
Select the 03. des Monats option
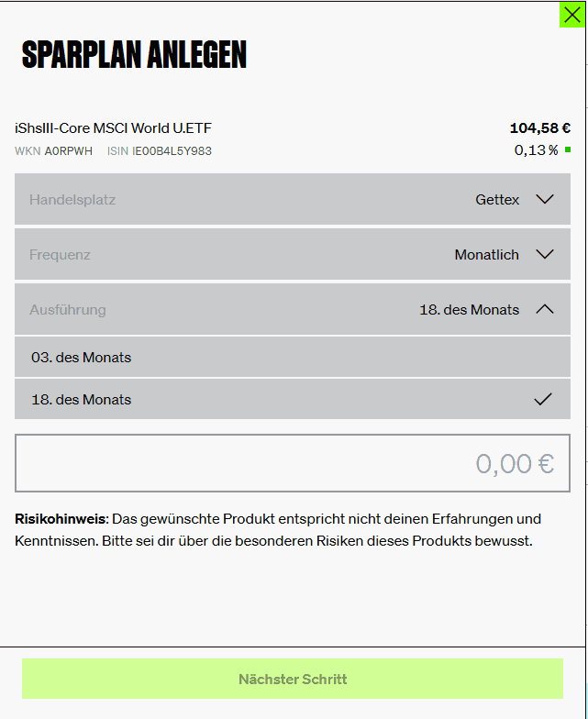[293, 358]
